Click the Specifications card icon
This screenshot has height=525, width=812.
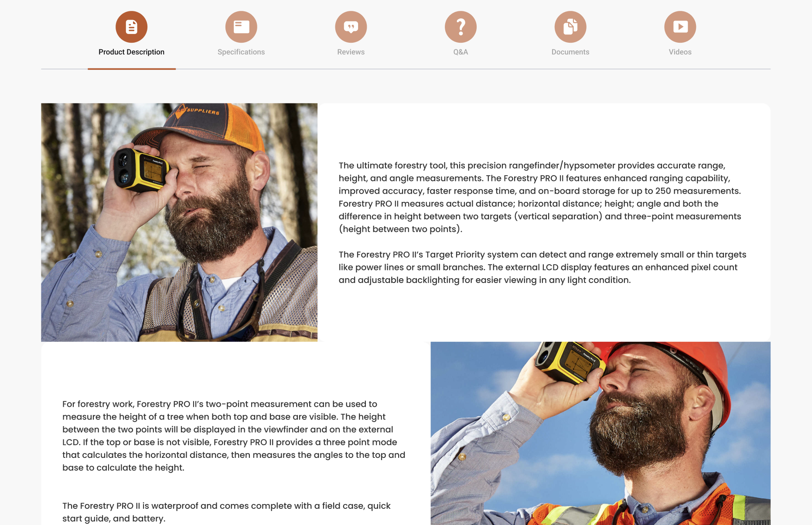pos(241,27)
